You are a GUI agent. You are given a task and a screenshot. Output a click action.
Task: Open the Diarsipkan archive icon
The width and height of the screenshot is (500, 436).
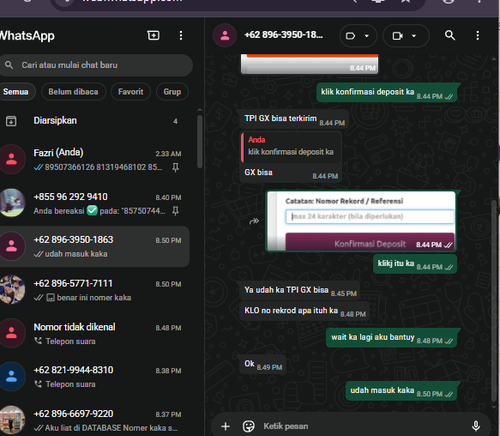(11, 121)
